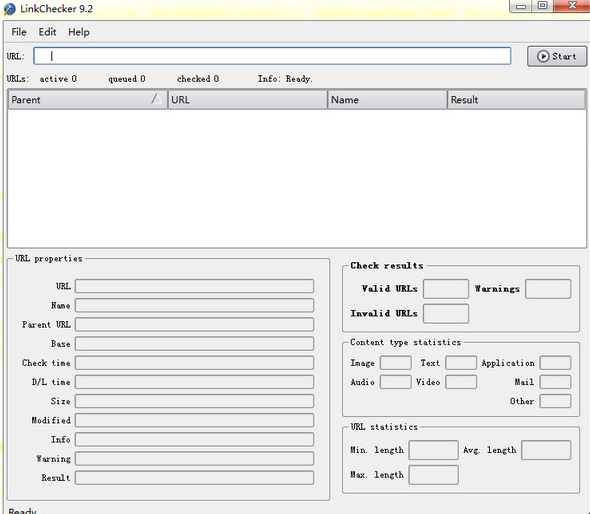Click the Size properties field
The height and width of the screenshot is (514, 590).
194,401
